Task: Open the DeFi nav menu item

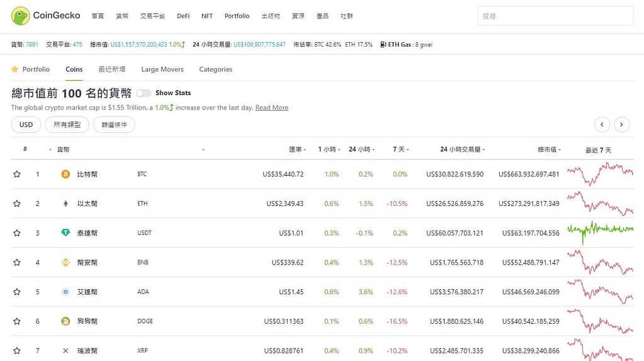Action: pyautogui.click(x=183, y=16)
